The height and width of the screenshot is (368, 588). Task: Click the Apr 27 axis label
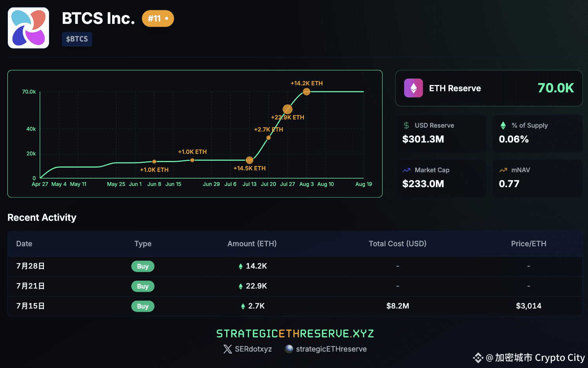pos(40,184)
